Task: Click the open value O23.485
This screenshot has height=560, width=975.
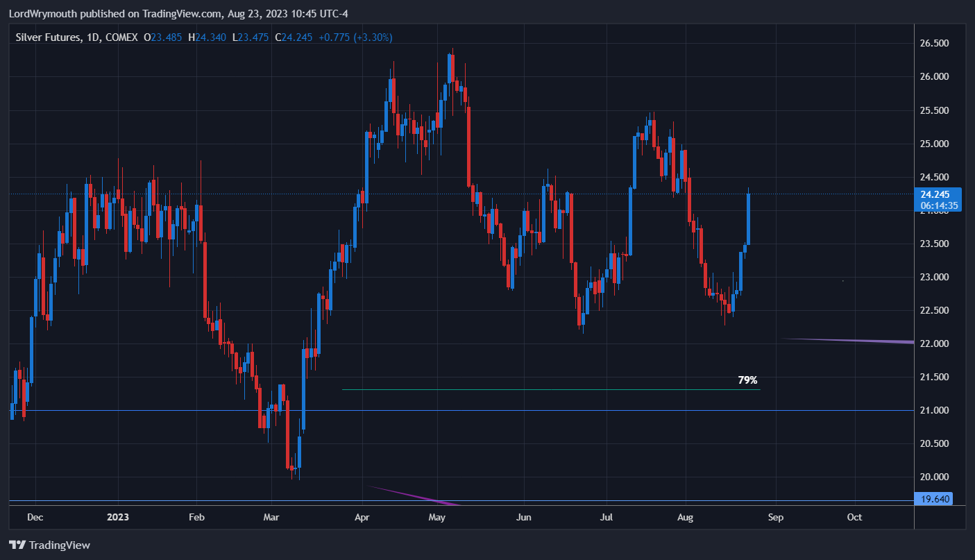Action: pos(162,37)
